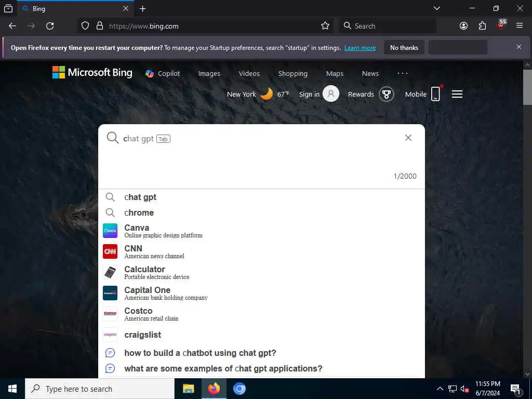
Task: Ask 'what are some examples of chat gpt applications?'
Action: tap(261, 368)
